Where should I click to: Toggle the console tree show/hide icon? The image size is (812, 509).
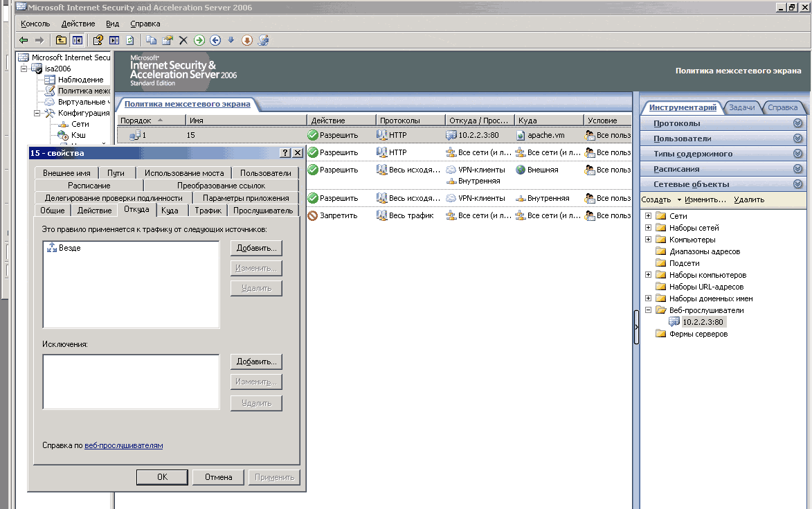coord(77,40)
